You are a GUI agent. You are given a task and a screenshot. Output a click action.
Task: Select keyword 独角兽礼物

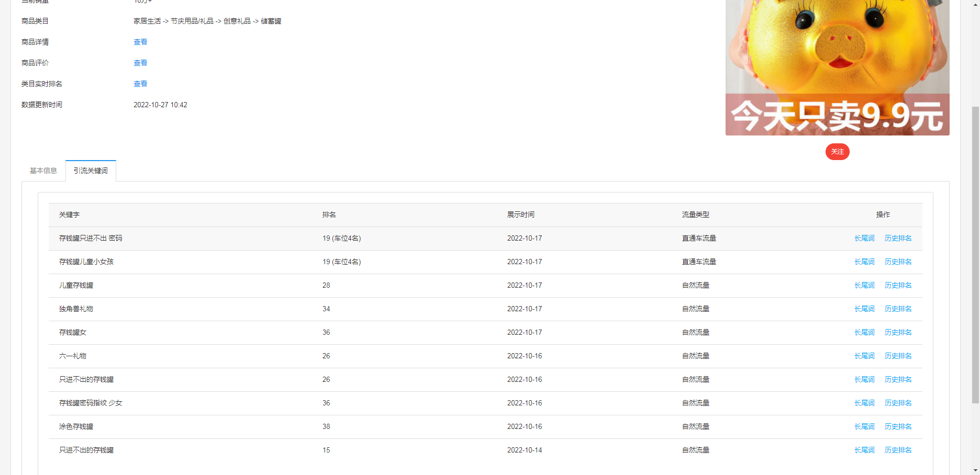(76, 309)
